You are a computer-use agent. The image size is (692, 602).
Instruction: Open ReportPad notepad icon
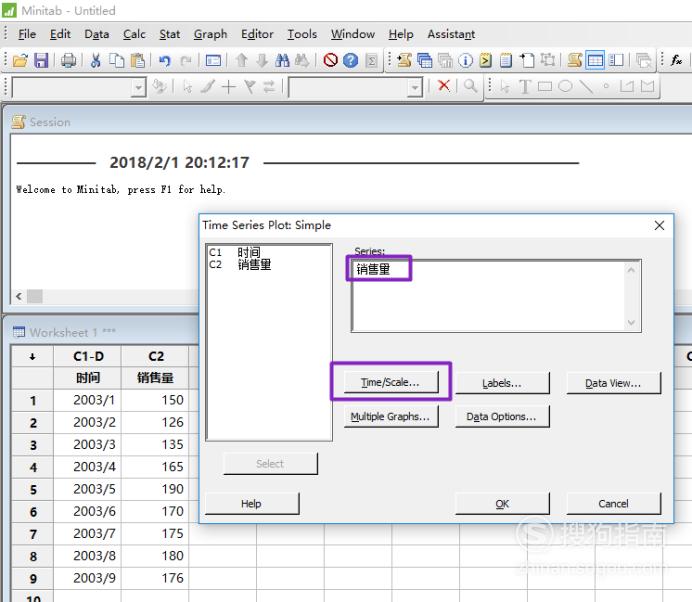(506, 60)
